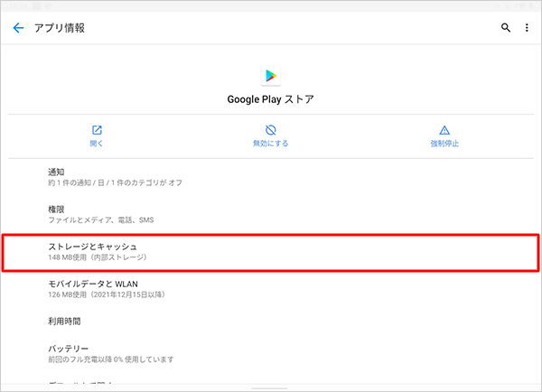Open the 利用時間 screen time row
Screen dimensions: 542x392
pos(271,320)
